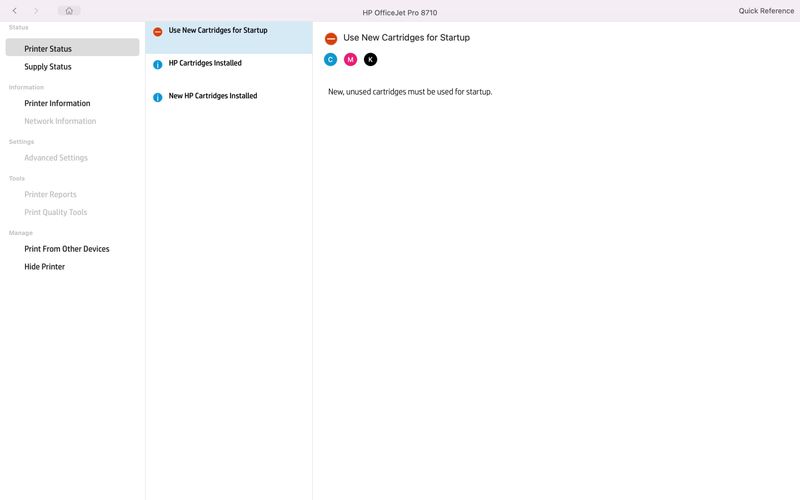Open Printer Reports entry
This screenshot has width=800, height=500.
(51, 194)
